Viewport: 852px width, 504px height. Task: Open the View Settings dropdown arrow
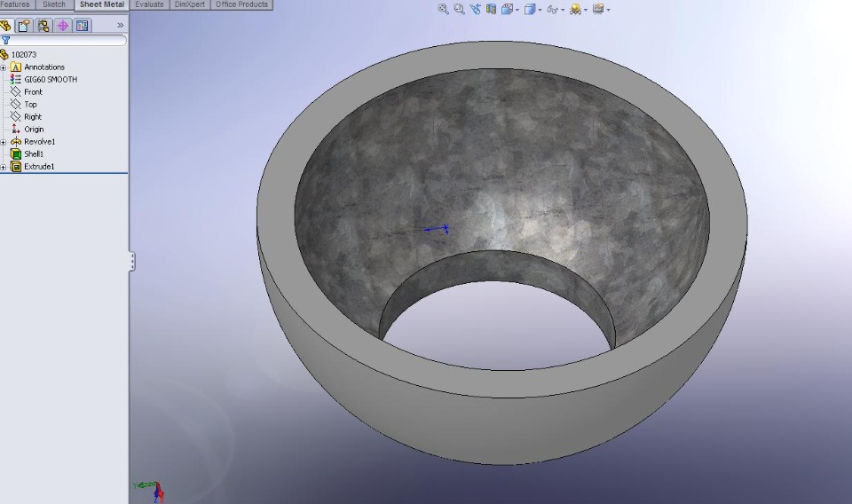pyautogui.click(x=608, y=10)
